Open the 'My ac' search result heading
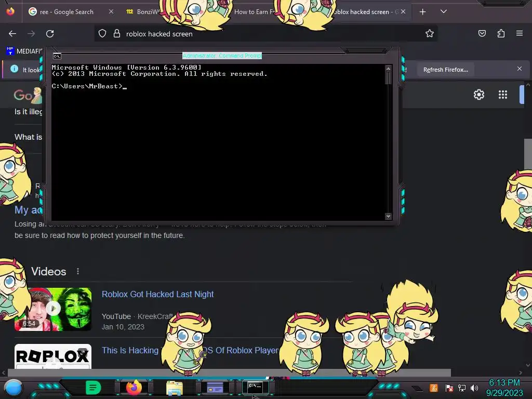This screenshot has width=532, height=399. 28,210
